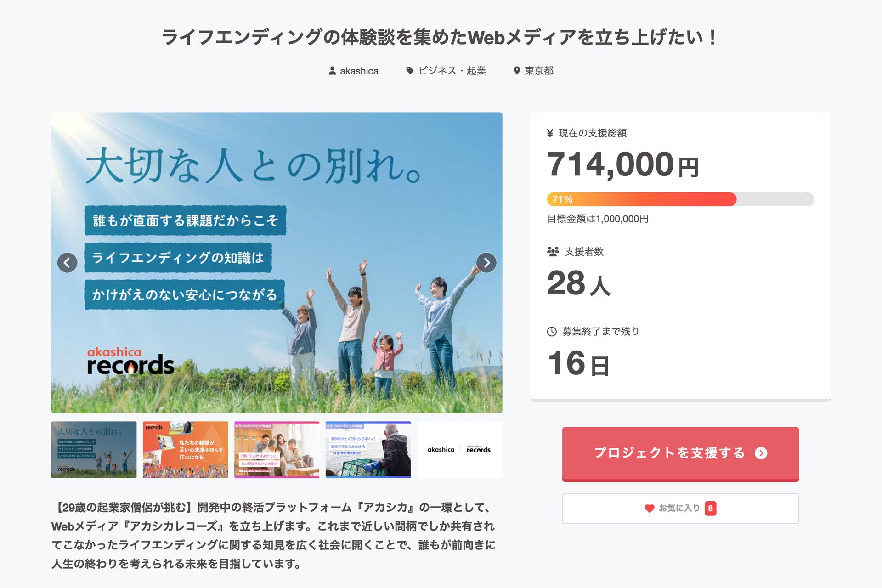Image resolution: width=882 pixels, height=588 pixels.
Task: Select the akashica records logo thumbnail
Action: coord(459,450)
